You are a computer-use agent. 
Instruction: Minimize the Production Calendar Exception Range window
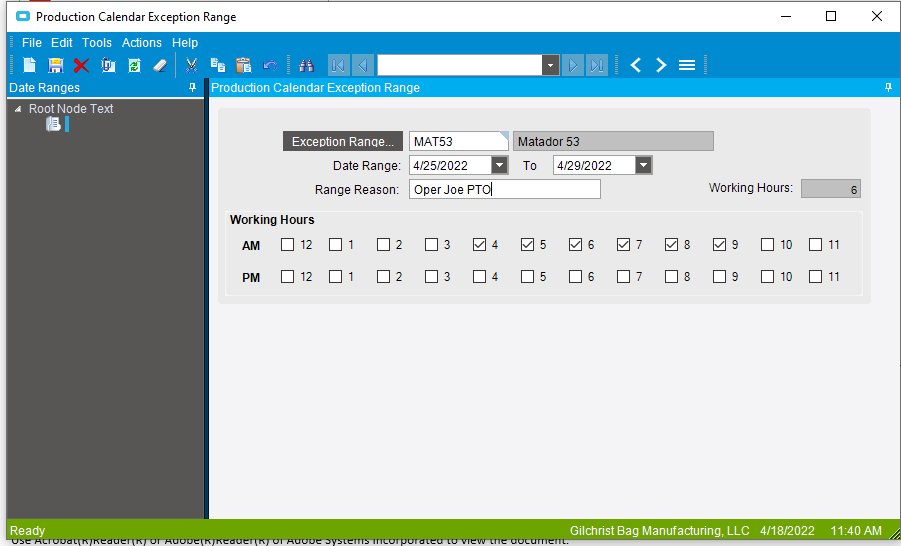pos(786,16)
